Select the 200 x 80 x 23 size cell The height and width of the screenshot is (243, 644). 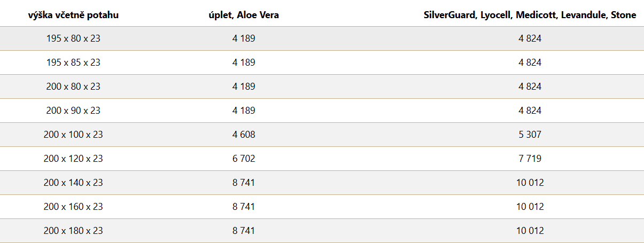click(x=73, y=87)
